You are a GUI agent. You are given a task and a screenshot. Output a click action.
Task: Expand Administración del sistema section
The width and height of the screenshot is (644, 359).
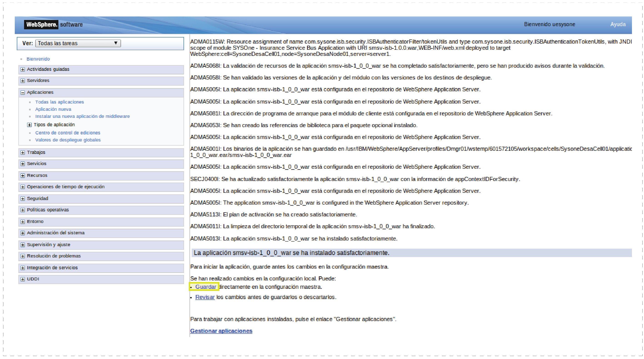[x=23, y=233]
